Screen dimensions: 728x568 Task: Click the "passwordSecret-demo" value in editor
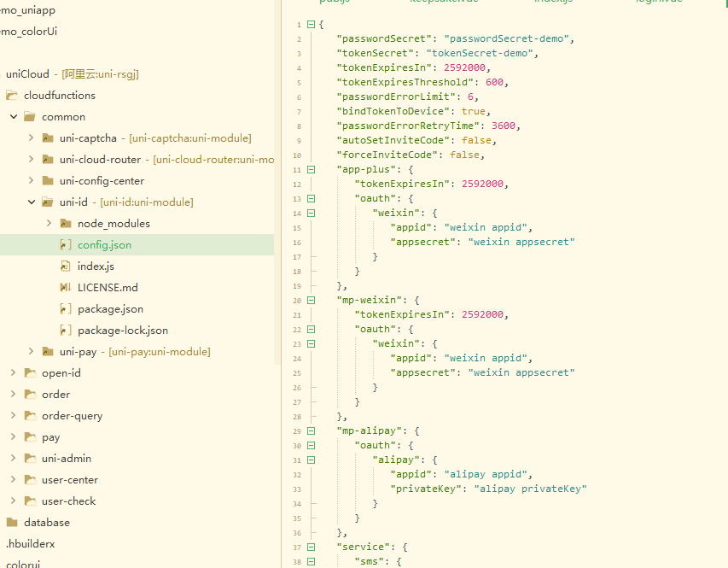click(x=510, y=39)
